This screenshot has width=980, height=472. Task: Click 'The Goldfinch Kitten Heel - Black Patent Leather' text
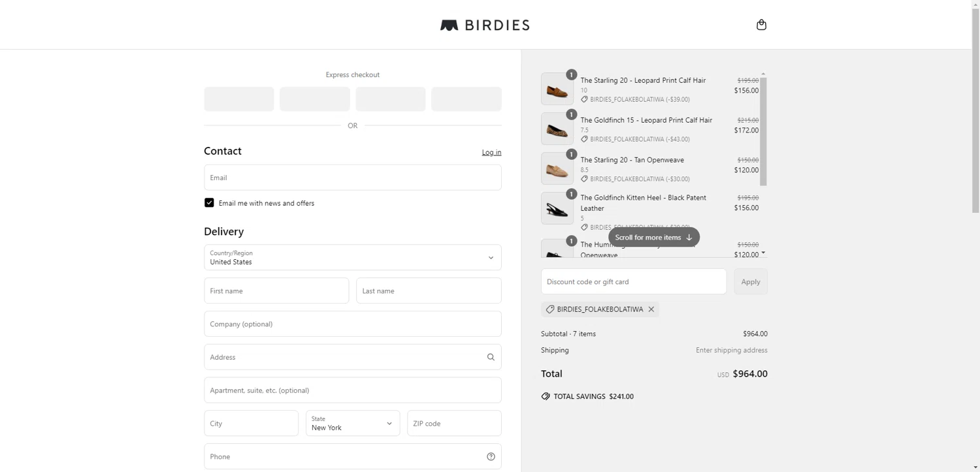644,203
